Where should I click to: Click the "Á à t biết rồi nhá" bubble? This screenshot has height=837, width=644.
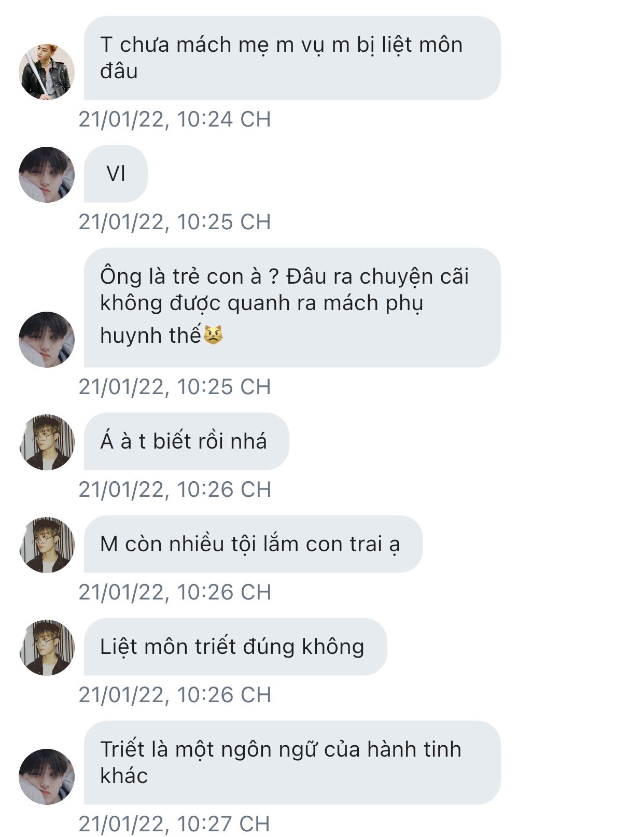click(186, 441)
